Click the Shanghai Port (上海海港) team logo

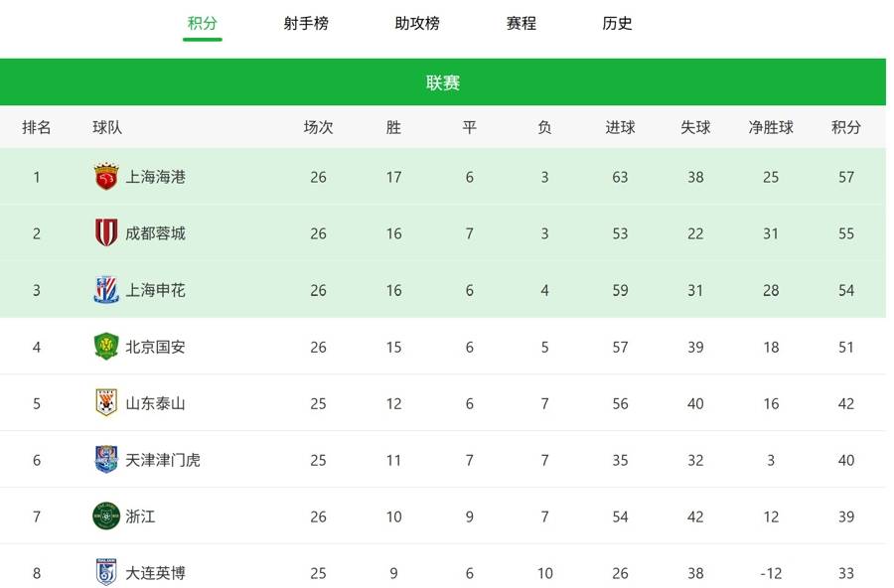click(106, 177)
